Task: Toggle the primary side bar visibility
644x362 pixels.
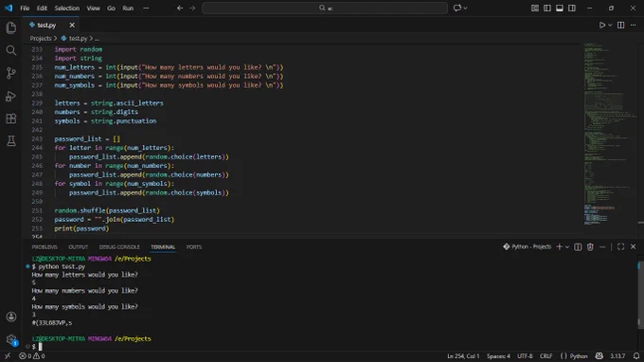Action: click(x=547, y=9)
